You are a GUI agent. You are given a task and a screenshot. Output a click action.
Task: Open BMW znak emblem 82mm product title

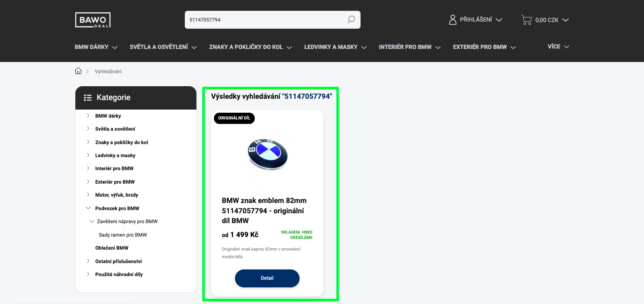264,211
